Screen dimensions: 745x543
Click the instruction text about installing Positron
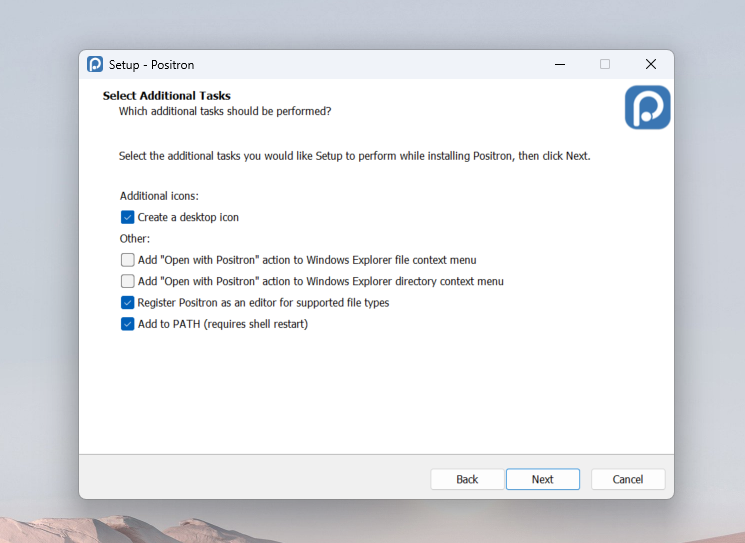(354, 156)
